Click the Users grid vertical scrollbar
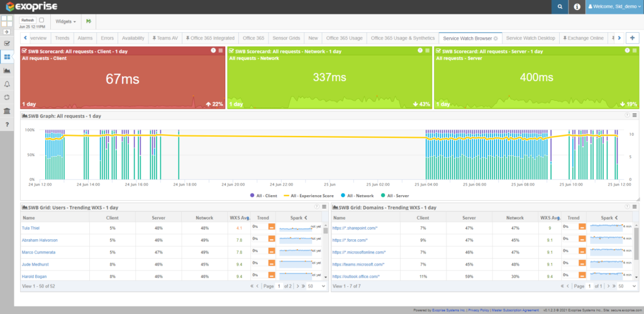 point(326,252)
